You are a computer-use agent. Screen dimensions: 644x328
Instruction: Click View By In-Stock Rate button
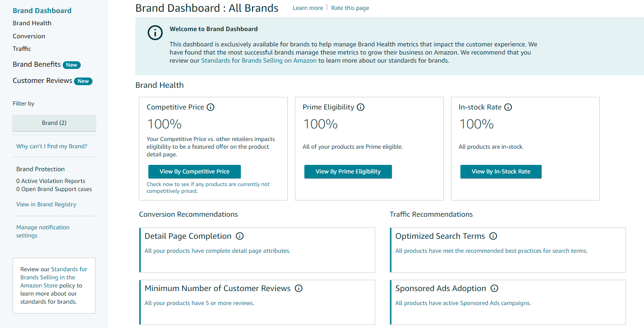click(x=501, y=172)
